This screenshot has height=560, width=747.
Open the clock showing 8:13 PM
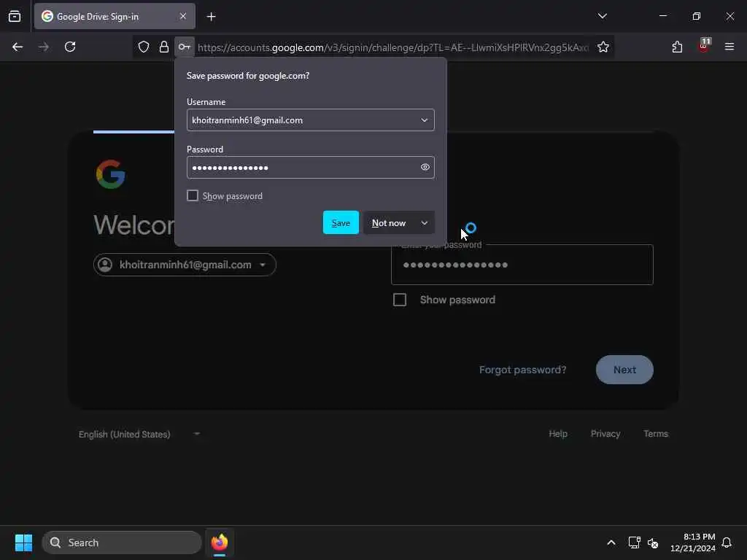pos(693,542)
